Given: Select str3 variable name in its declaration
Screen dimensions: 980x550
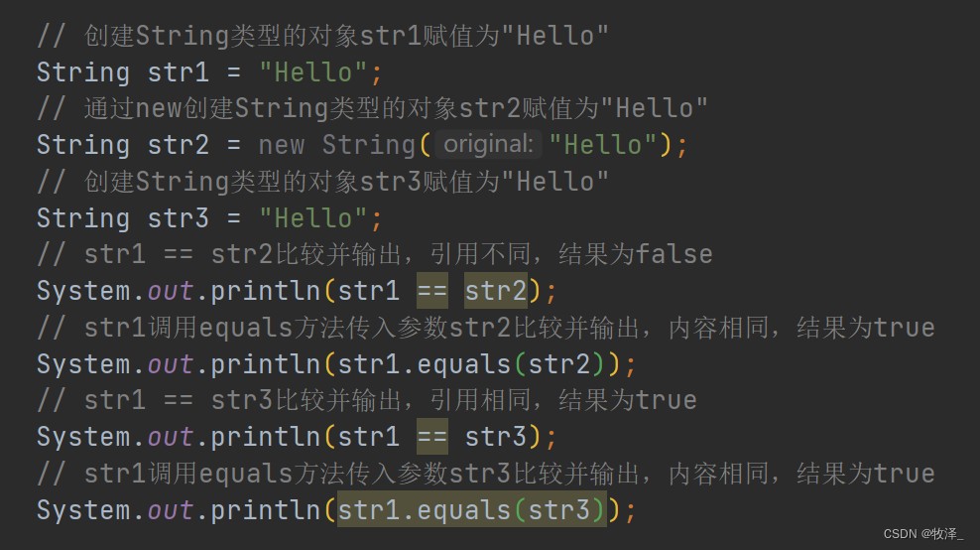Looking at the screenshot, I should pos(179,218).
